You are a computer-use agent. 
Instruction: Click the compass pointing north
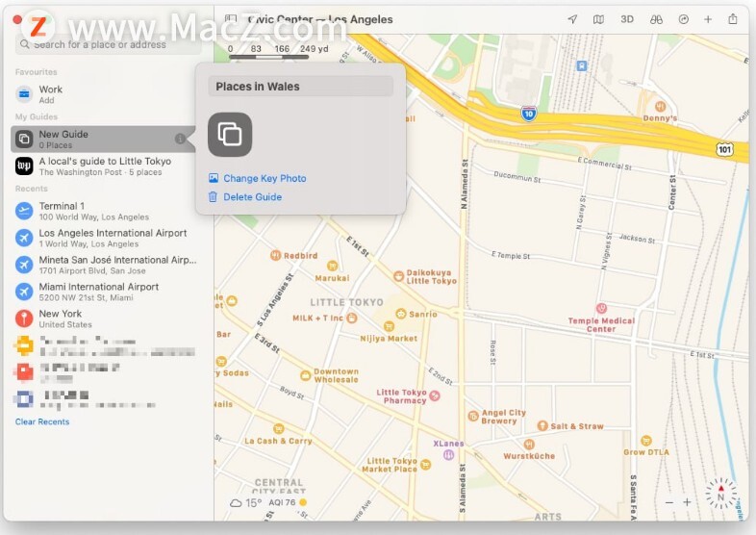720,494
